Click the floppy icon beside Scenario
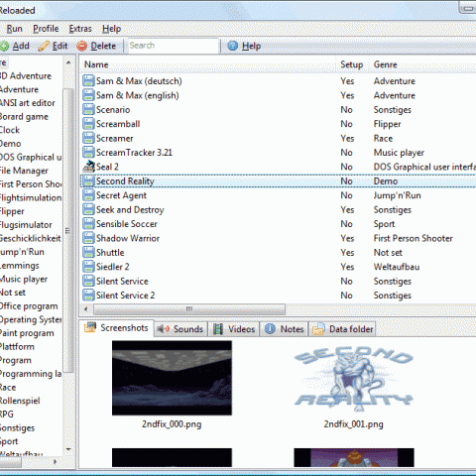 point(88,109)
